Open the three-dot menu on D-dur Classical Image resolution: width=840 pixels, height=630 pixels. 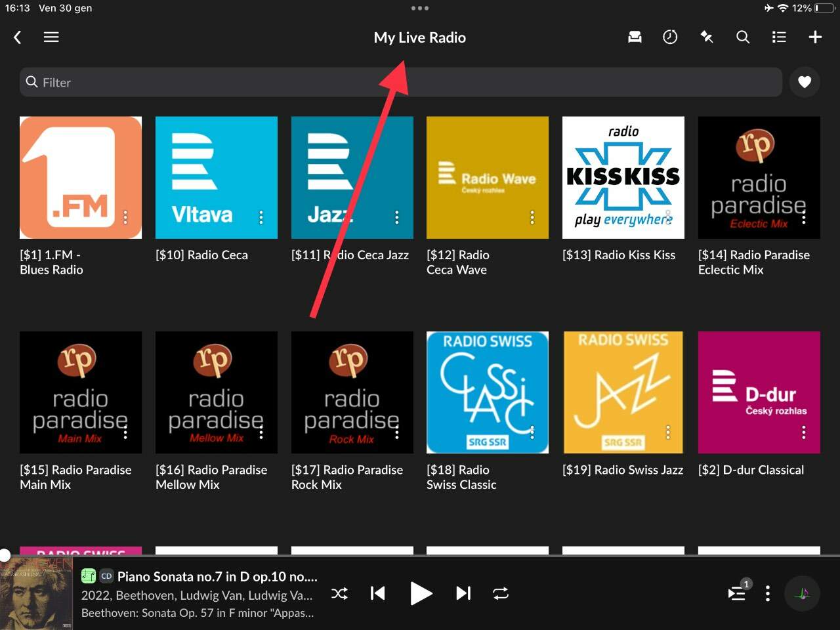pyautogui.click(x=804, y=432)
